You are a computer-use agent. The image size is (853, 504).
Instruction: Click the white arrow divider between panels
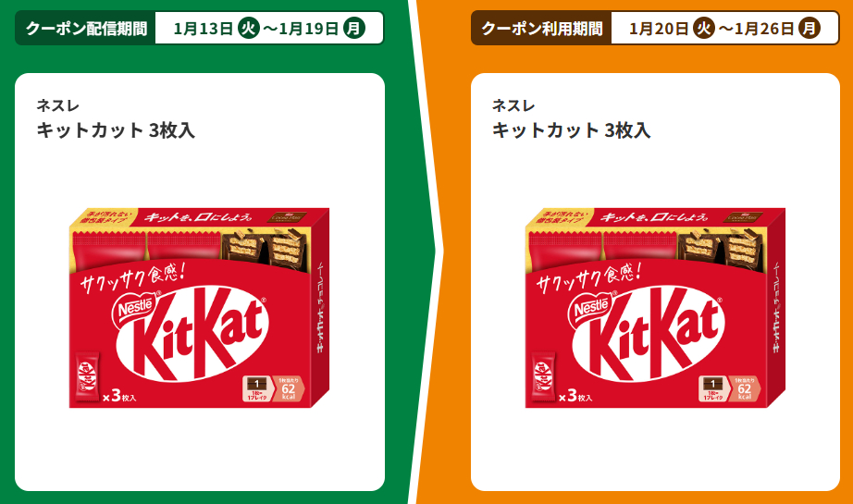click(427, 252)
